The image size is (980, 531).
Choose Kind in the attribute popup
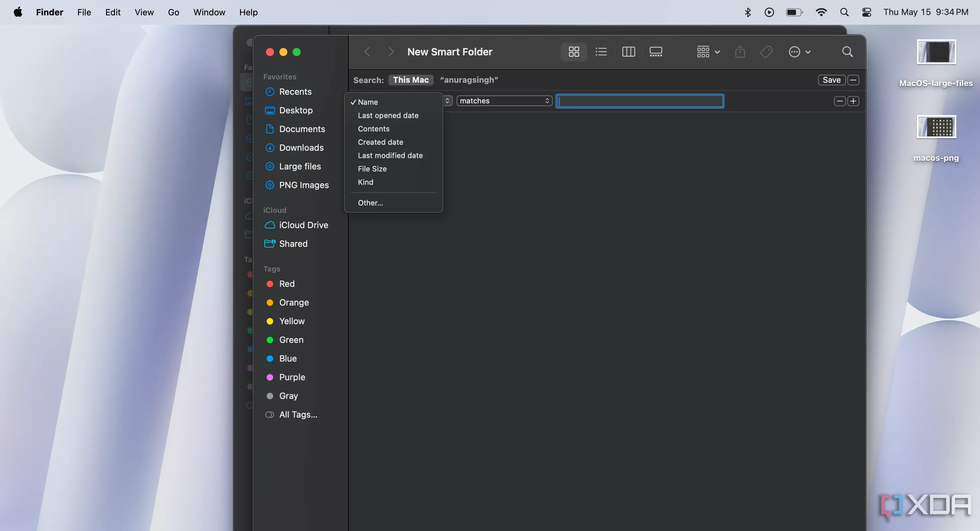(x=393, y=182)
